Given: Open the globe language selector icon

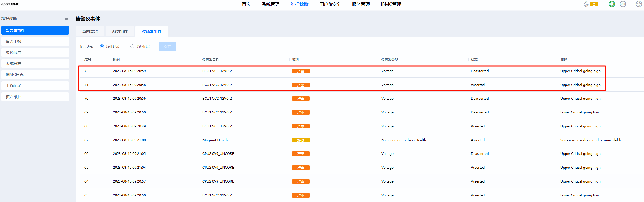Looking at the screenshot, I should click(639, 4).
